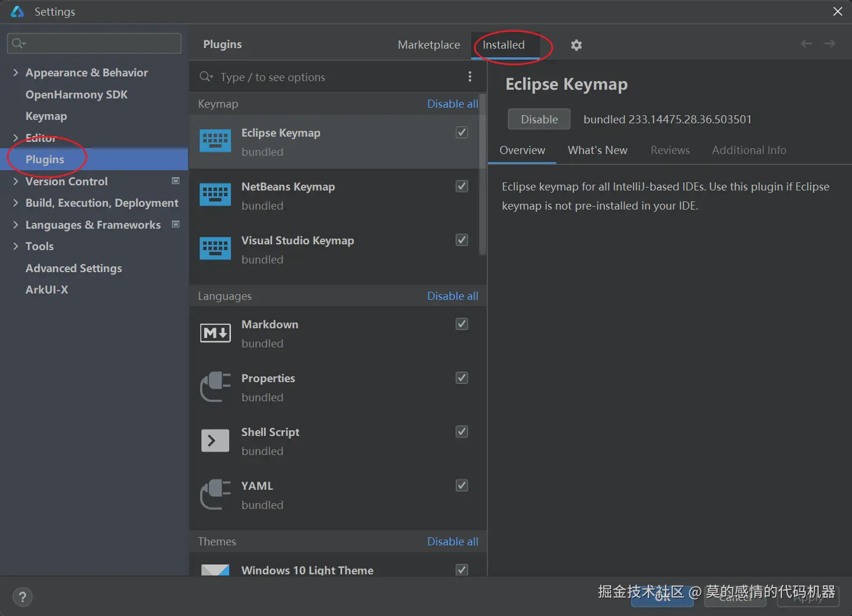Viewport: 852px width, 616px height.
Task: Navigate forward with the right arrow
Action: (829, 43)
